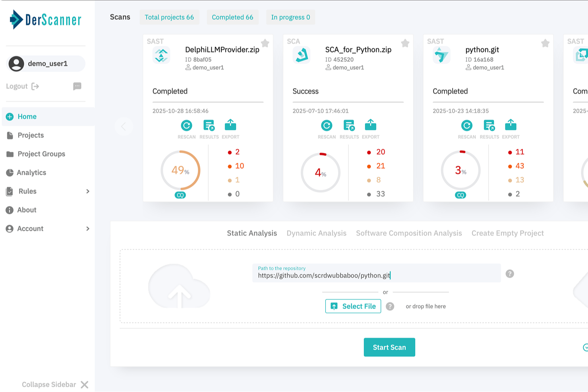Click CQ badge under DelphiLLMProvider.zip chart

coord(180,195)
